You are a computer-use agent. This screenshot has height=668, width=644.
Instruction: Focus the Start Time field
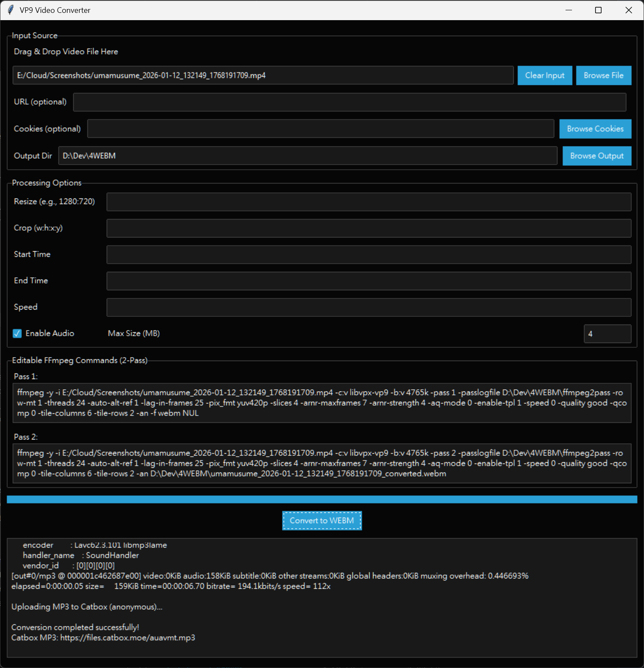pos(369,254)
